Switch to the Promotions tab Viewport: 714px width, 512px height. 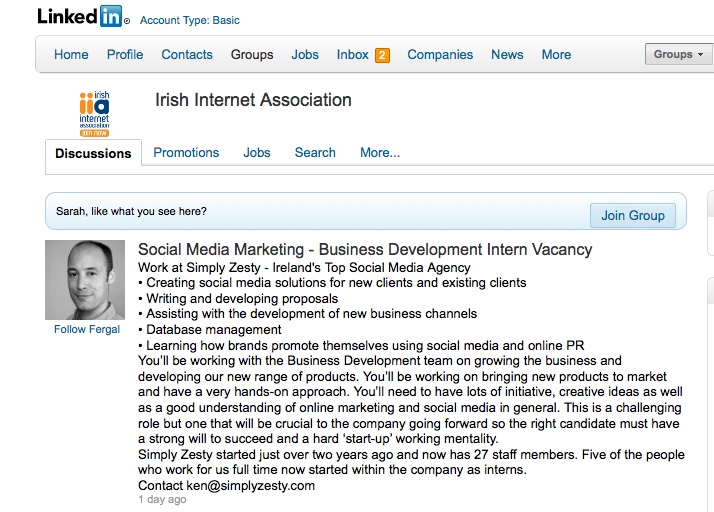click(x=186, y=153)
